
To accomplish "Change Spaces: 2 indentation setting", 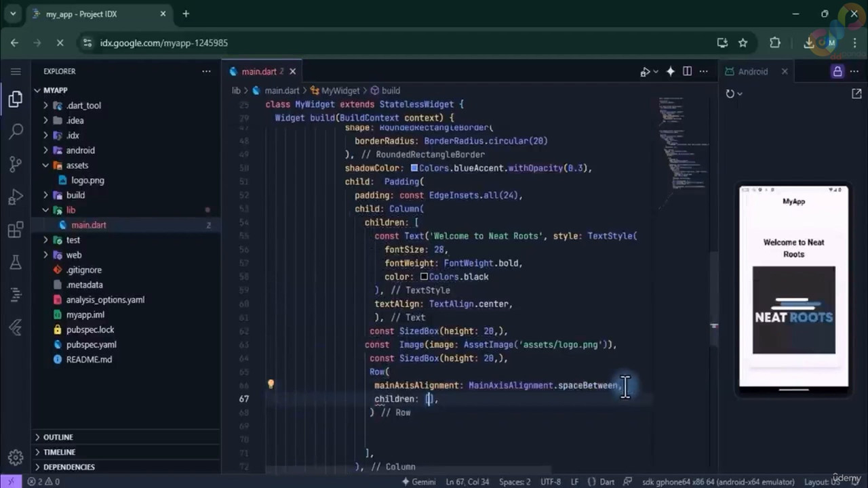I will coord(515,482).
